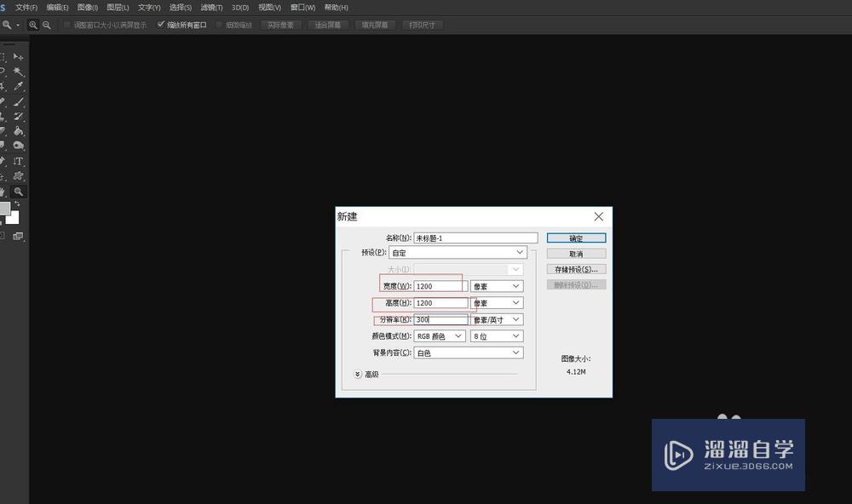Open the 8 位 bit depth dropdown
852x504 pixels.
coord(497,336)
